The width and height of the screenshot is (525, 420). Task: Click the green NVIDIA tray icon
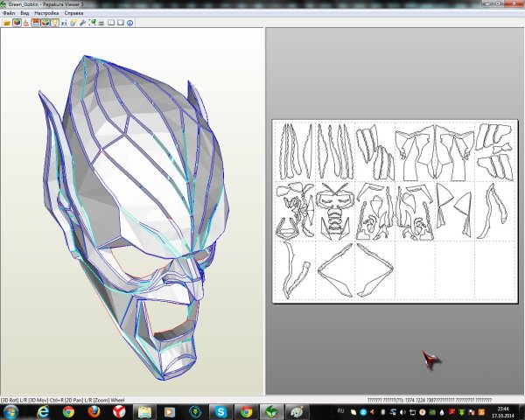(x=432, y=412)
